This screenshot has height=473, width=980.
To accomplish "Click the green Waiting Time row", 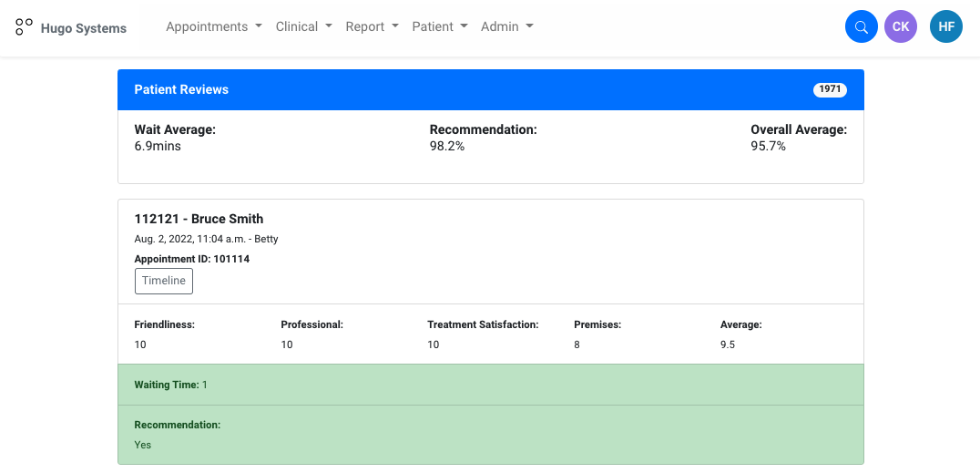I will [490, 385].
